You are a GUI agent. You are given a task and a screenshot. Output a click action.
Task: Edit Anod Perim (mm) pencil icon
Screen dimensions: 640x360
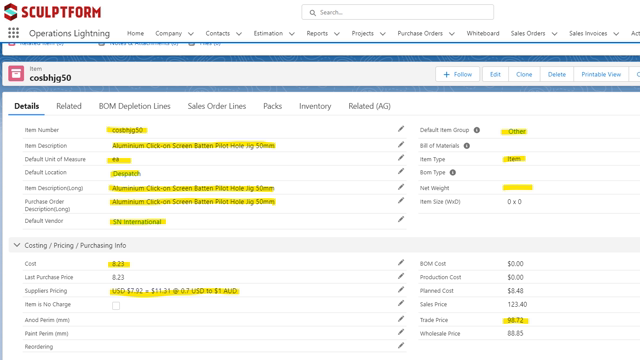coord(401,319)
